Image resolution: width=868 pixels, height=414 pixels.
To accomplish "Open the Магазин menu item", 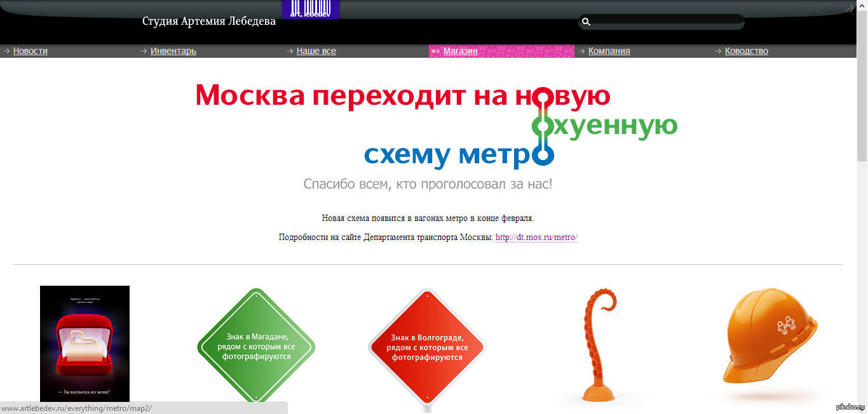I will (461, 51).
